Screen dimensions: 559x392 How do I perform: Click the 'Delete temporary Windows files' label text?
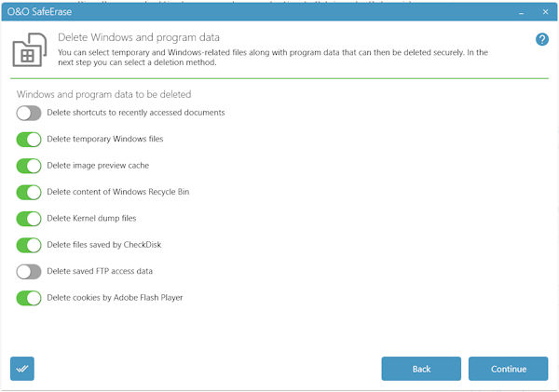pyautogui.click(x=104, y=139)
